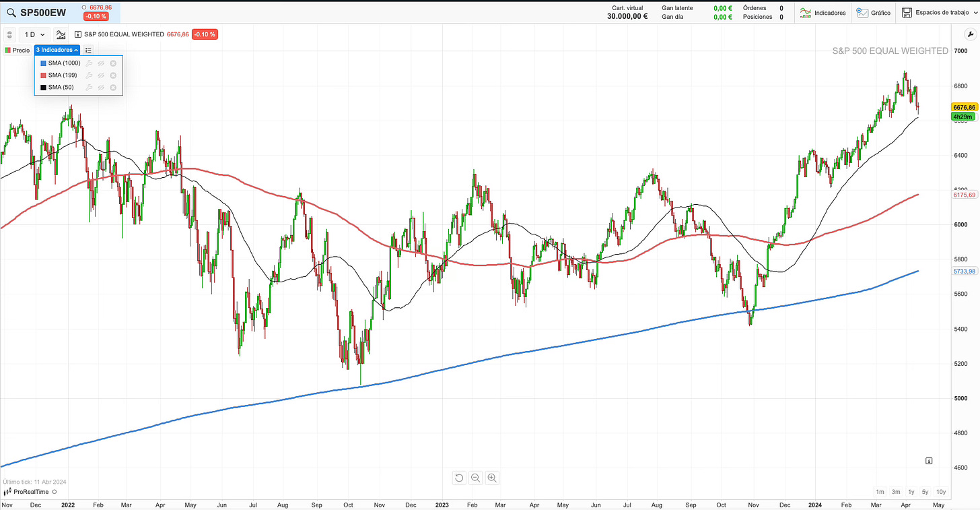Hide SMA (199) with the eye icon

101,75
